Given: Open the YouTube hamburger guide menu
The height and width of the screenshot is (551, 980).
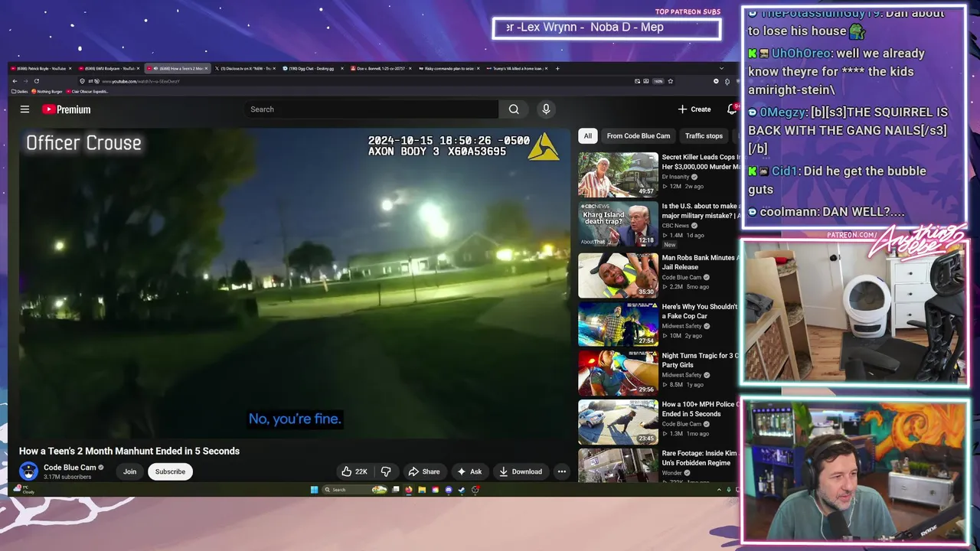Looking at the screenshot, I should pos(24,109).
